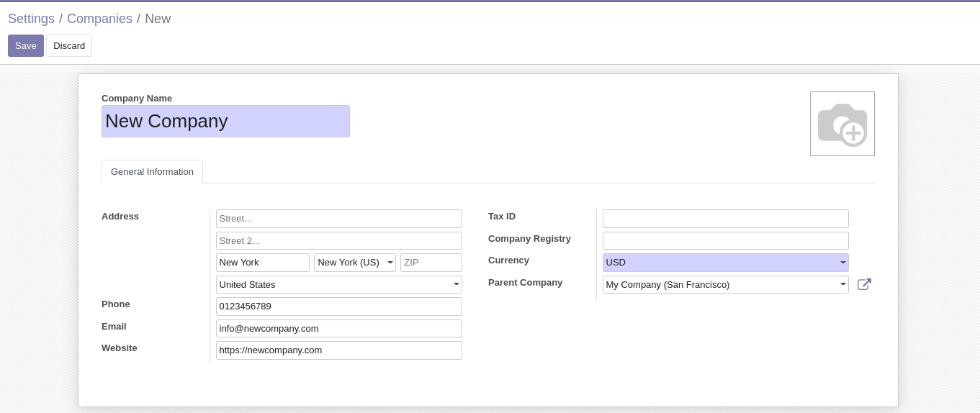Viewport: 980px width, 413px height.
Task: Expand the New York (US) state dropdown
Action: (355, 263)
